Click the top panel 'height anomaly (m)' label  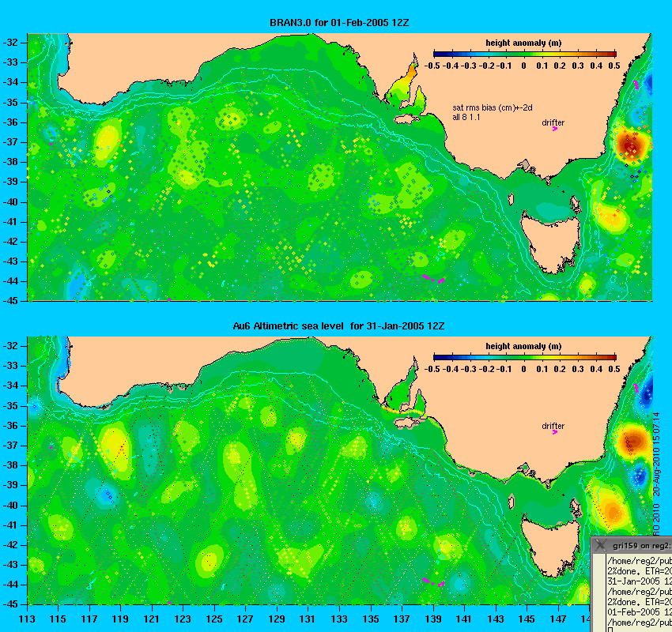click(523, 43)
